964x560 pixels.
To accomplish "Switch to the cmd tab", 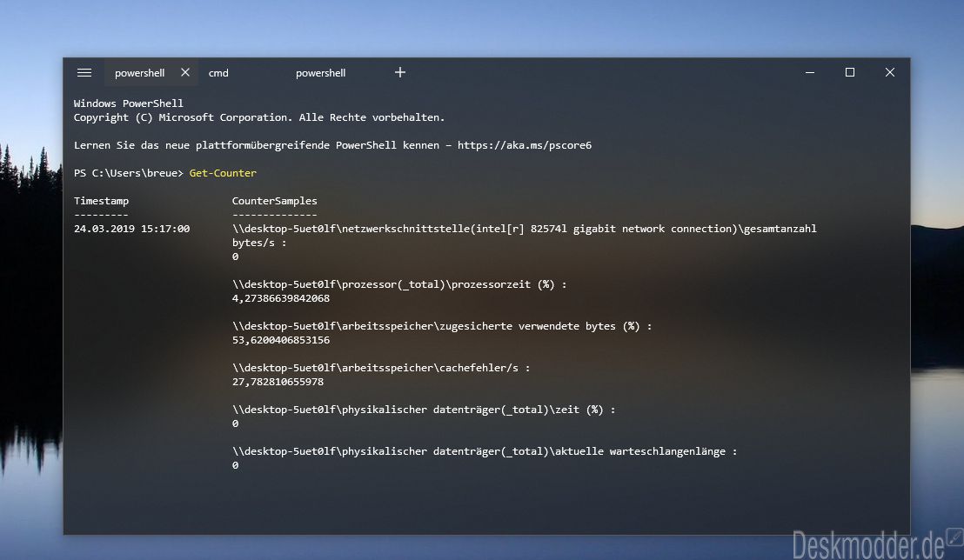I will click(218, 72).
